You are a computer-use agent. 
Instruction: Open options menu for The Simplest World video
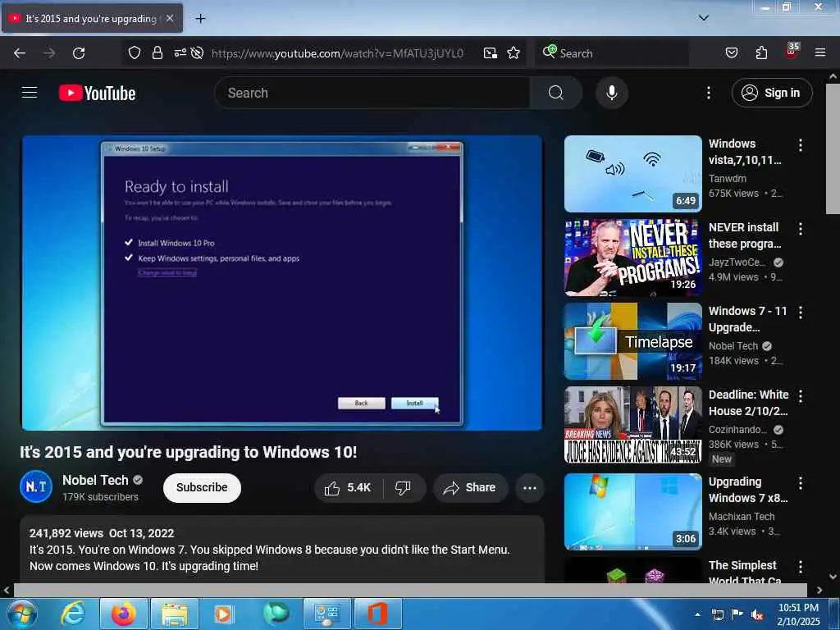(x=801, y=567)
